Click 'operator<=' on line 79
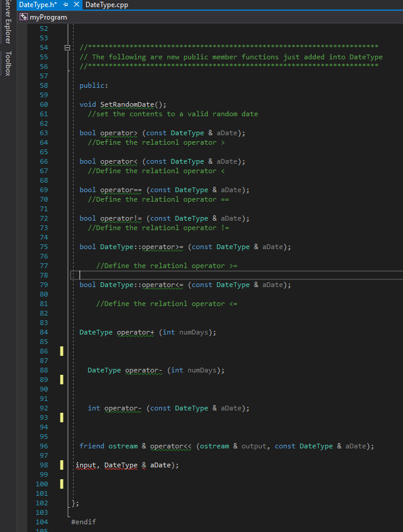The height and width of the screenshot is (532, 403). (162, 285)
